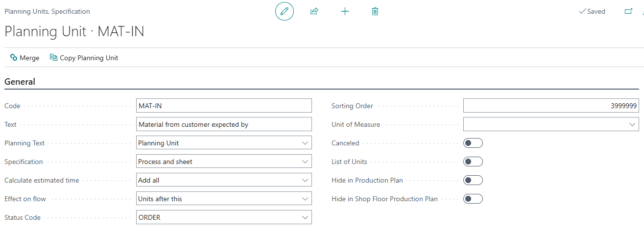Screen dimensions: 644x234
Task: Click the Code field MAT-IN
Action: click(224, 106)
